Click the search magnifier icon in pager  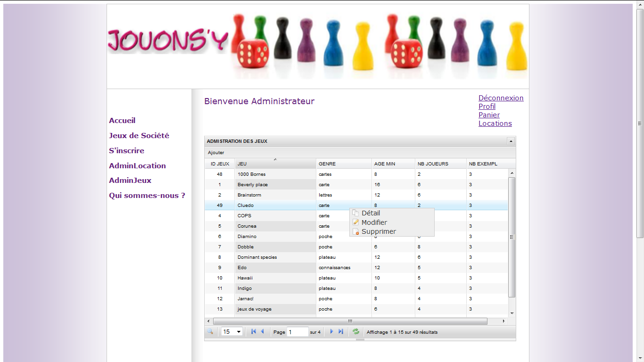[x=210, y=331]
